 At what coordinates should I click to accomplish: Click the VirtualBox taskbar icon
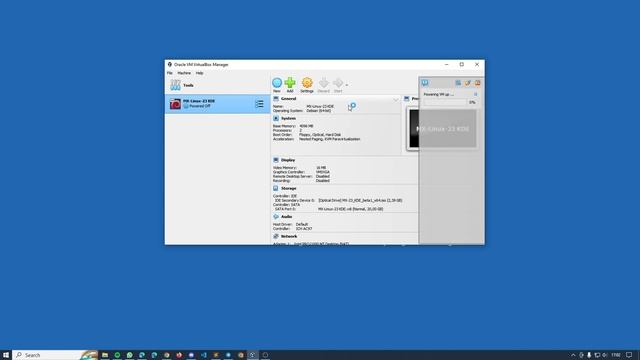click(253, 355)
